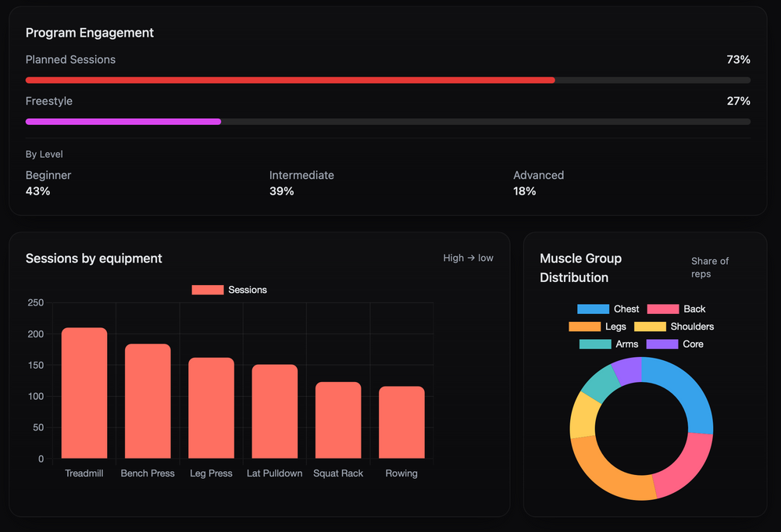
Task: Click the Arms legend color box
Action: tap(595, 345)
